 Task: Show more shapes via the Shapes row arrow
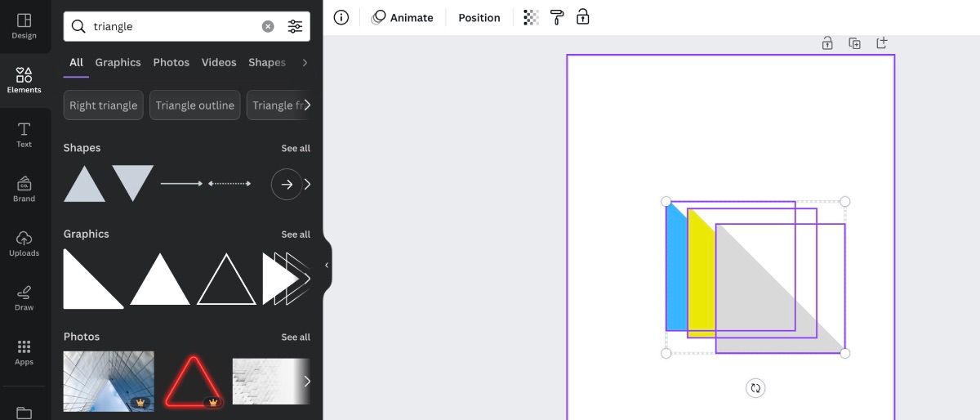pyautogui.click(x=307, y=184)
